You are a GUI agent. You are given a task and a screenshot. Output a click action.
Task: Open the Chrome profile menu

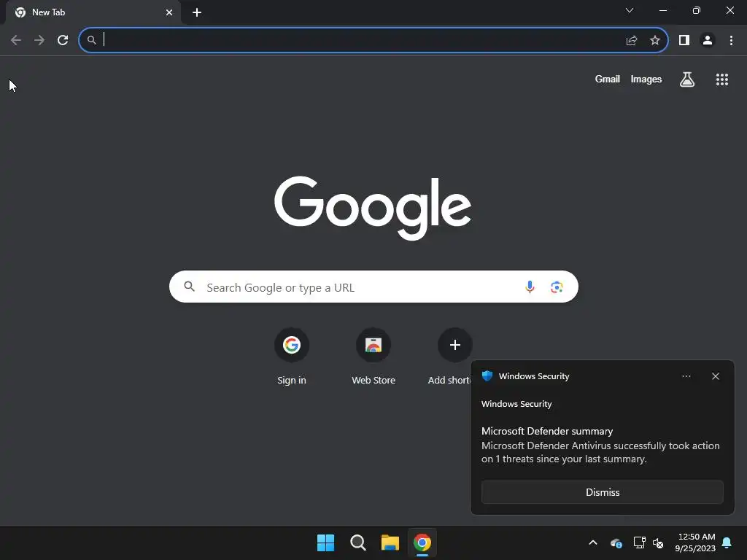tap(708, 40)
